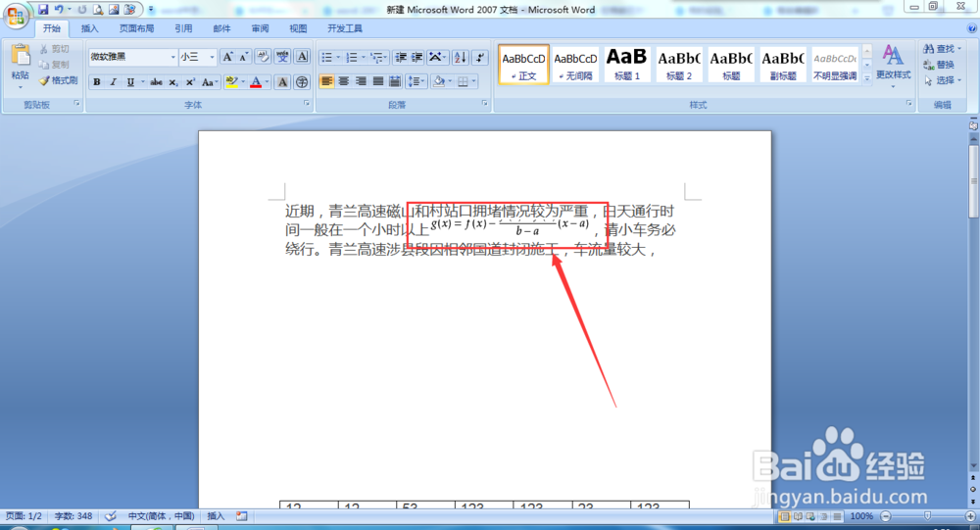Click macro recording icon in status bar

click(242, 516)
